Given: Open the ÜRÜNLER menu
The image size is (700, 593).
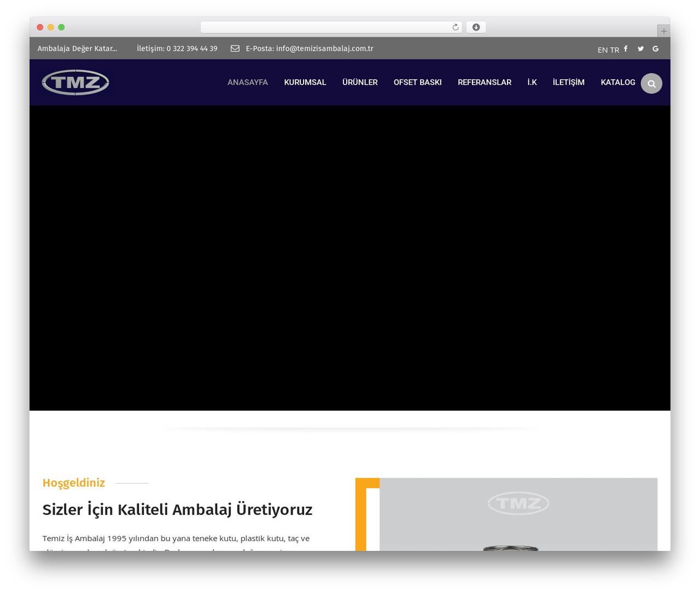Looking at the screenshot, I should coord(360,83).
